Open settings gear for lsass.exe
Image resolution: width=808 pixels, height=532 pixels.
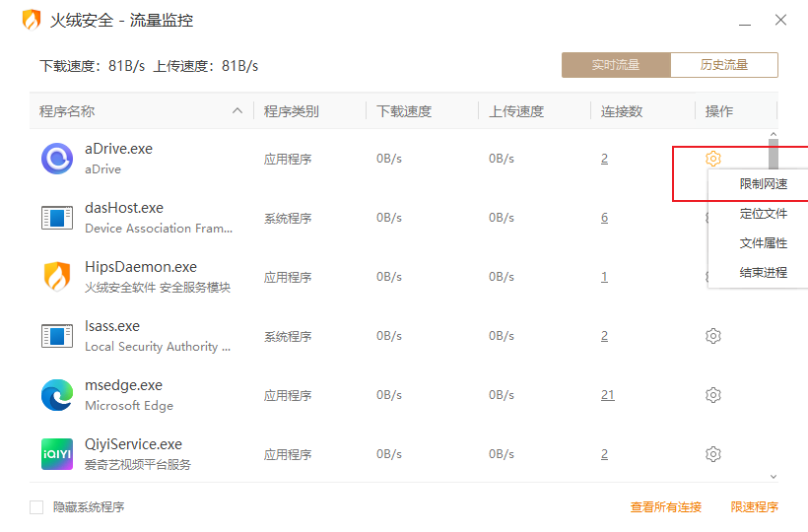[713, 336]
